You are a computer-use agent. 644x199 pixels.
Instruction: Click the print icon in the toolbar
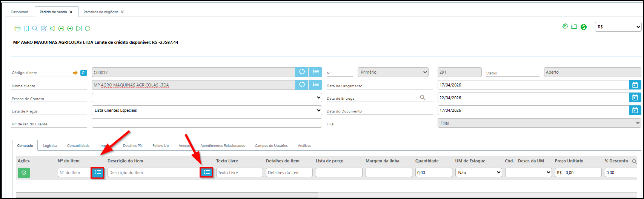click(x=17, y=29)
